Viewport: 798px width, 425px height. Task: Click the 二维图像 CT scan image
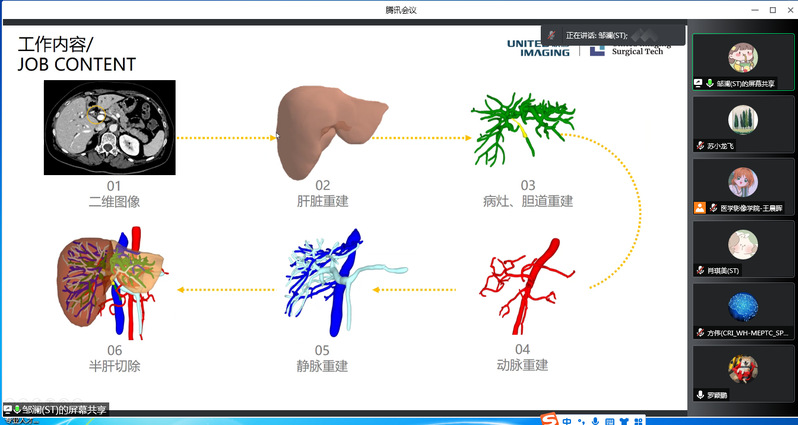109,127
